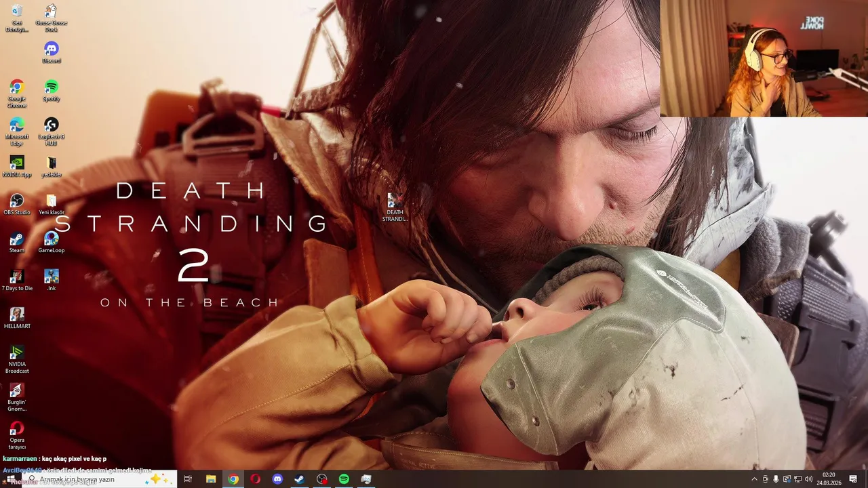Select the .lnk desktop shortcut
Image resolution: width=868 pixels, height=488 pixels.
(51, 280)
